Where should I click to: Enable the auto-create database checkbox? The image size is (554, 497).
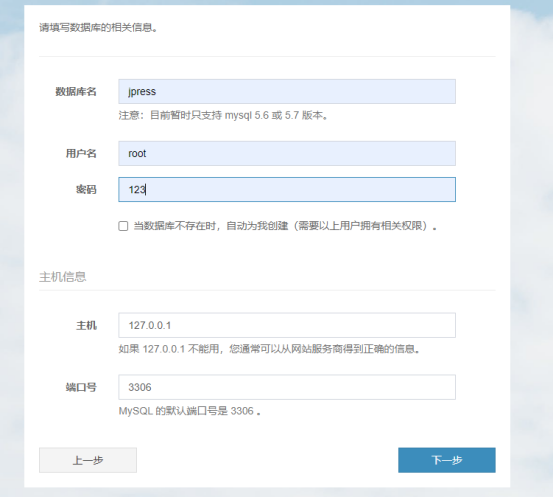pyautogui.click(x=123, y=226)
